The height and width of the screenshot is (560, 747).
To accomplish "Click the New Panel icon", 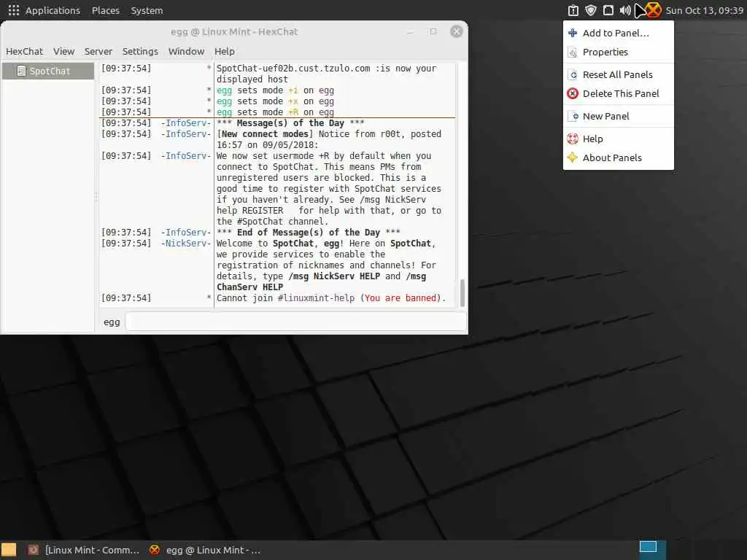I will pyautogui.click(x=573, y=116).
